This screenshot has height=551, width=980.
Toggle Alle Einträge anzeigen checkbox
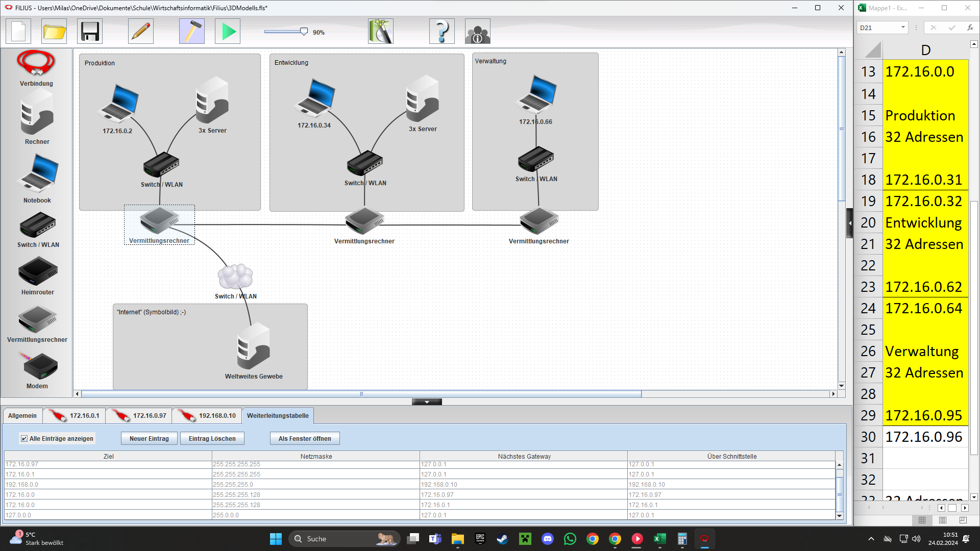point(24,438)
